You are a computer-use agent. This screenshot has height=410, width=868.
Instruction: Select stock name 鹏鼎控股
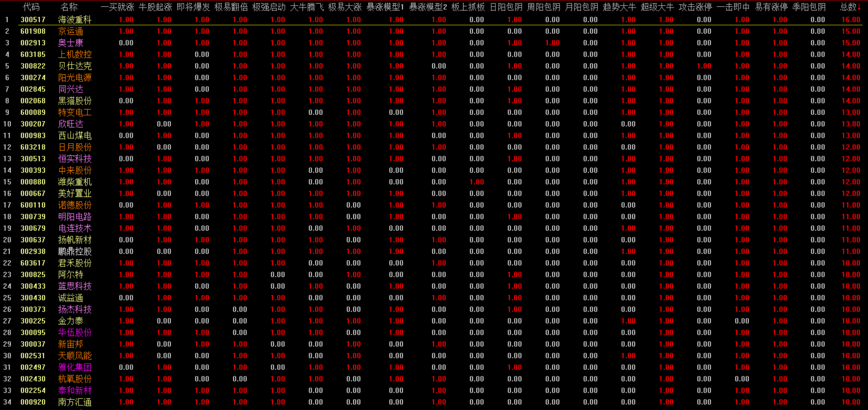(75, 251)
